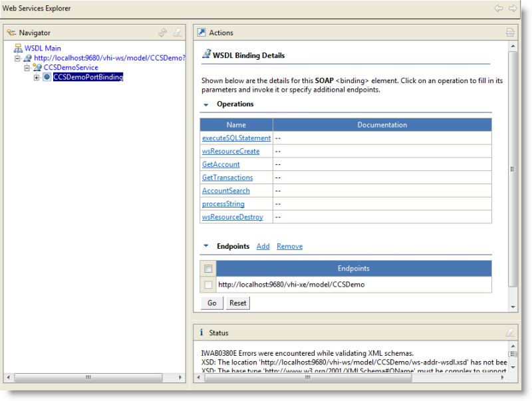Click the Navigator clear icon

[177, 33]
